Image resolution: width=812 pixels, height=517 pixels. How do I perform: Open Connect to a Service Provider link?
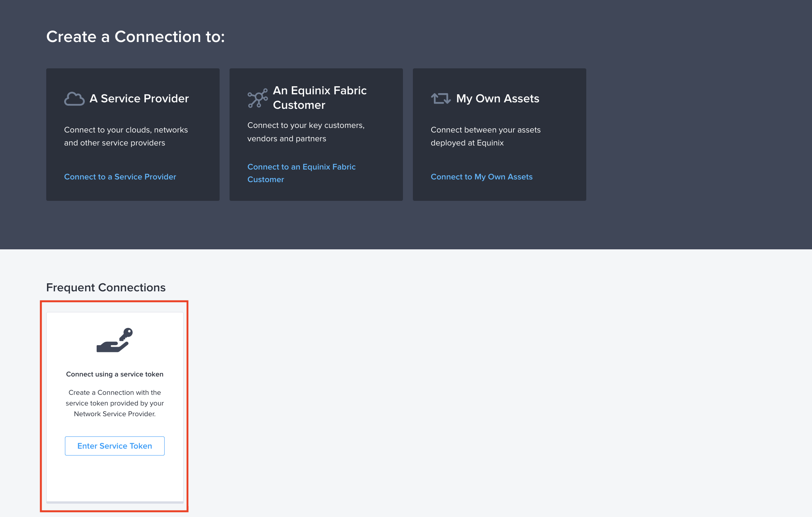tap(120, 177)
